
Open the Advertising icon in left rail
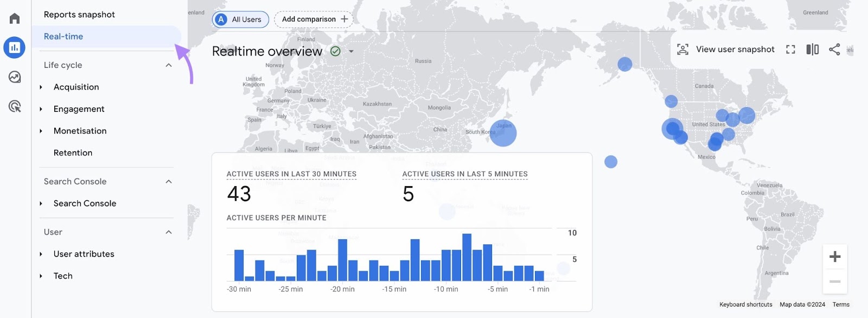point(15,106)
